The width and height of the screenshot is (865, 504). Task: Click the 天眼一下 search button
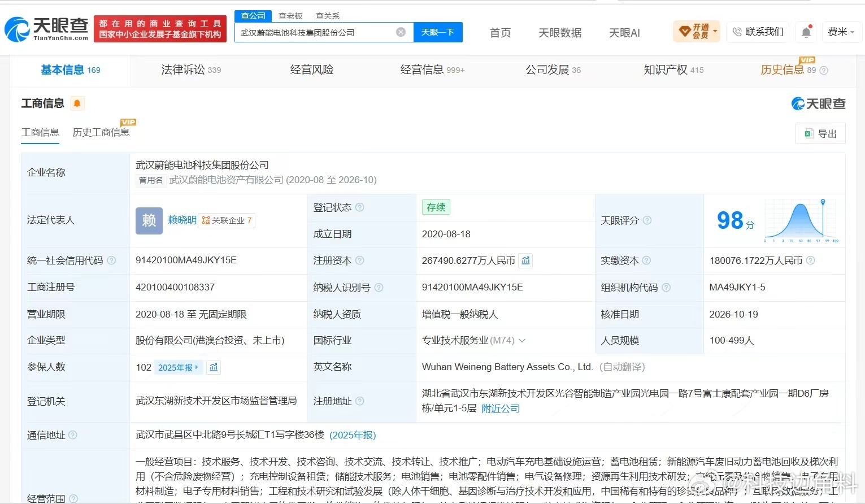tap(438, 32)
